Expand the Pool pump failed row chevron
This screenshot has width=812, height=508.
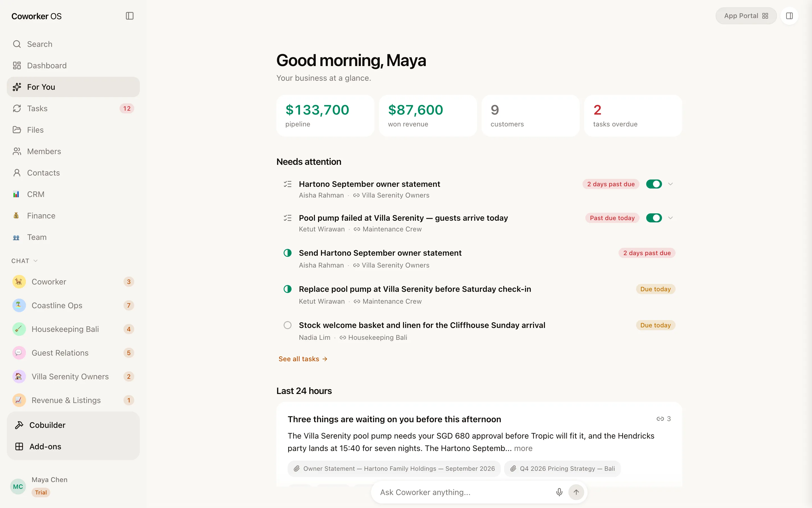670,218
